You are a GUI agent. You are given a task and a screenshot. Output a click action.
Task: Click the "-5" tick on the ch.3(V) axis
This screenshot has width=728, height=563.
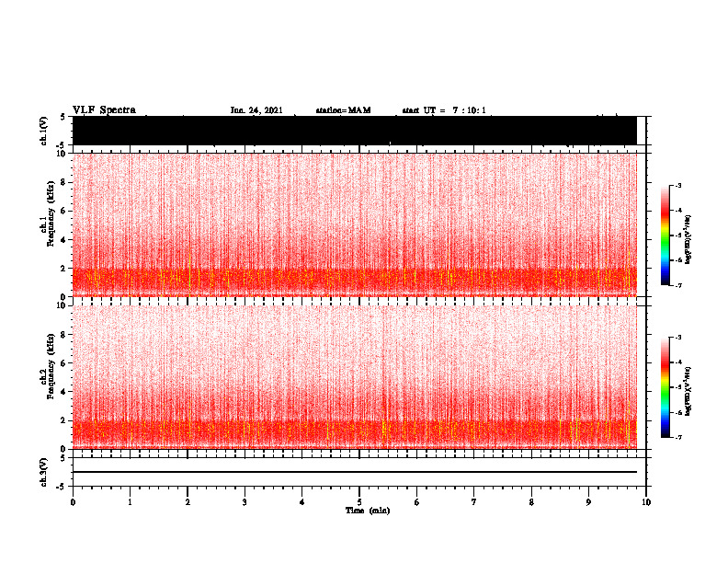(x=62, y=487)
